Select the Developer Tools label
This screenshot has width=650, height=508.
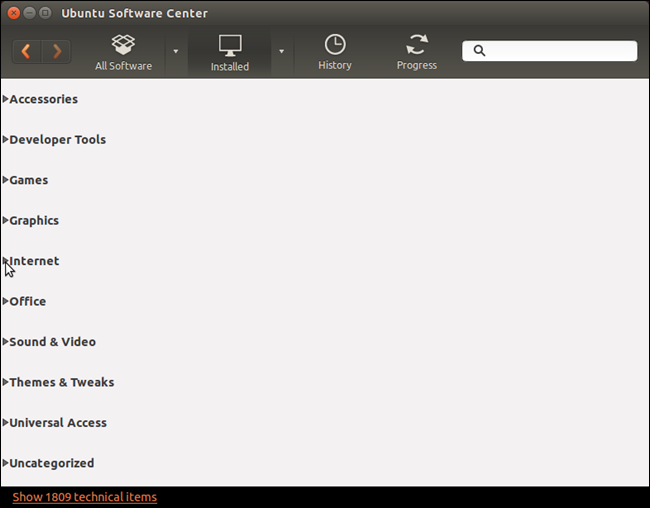[x=58, y=140]
